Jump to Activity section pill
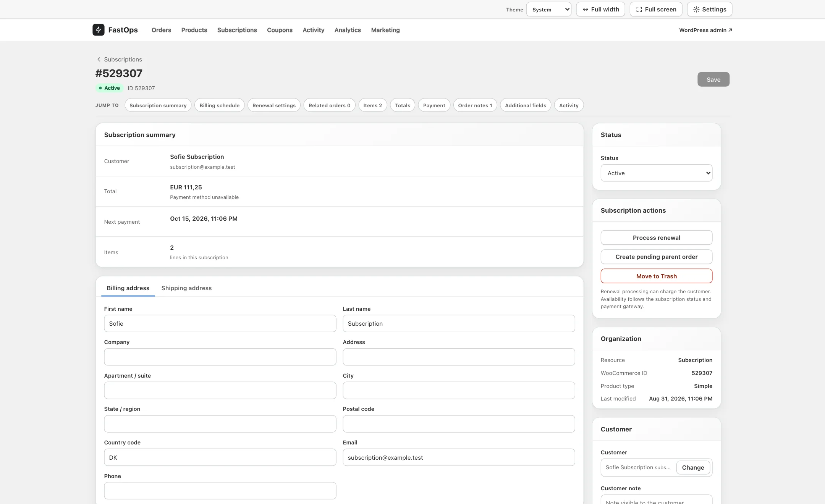This screenshot has width=825, height=504. click(x=568, y=105)
